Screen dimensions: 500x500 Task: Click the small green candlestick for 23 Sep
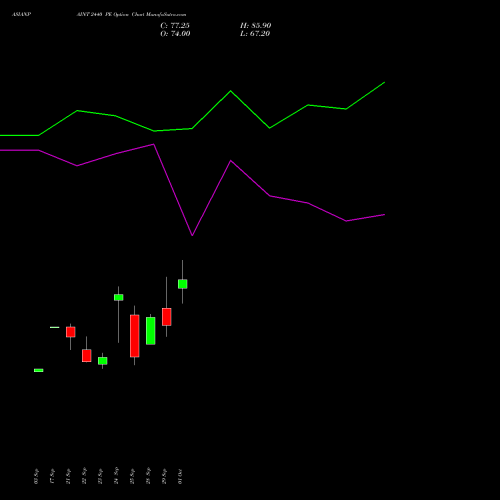(x=103, y=361)
